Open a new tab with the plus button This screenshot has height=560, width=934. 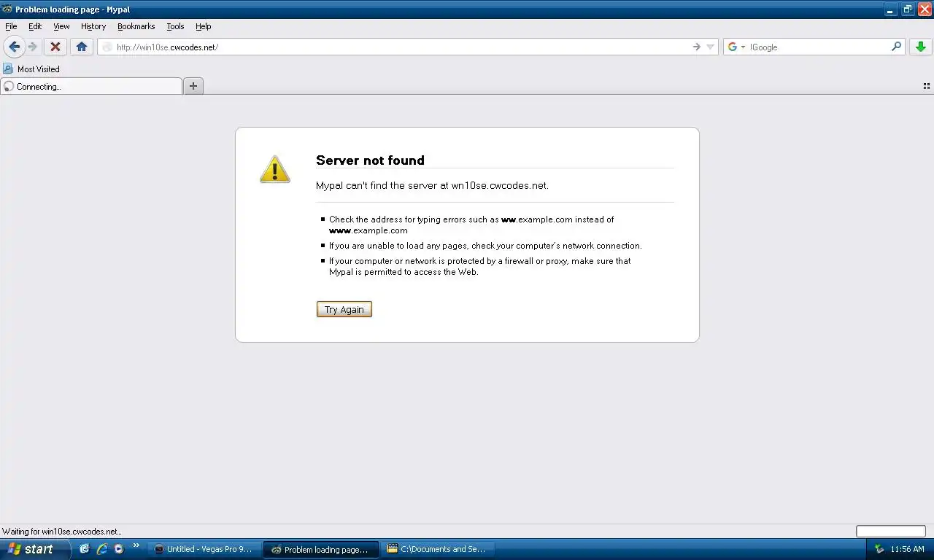(x=193, y=86)
